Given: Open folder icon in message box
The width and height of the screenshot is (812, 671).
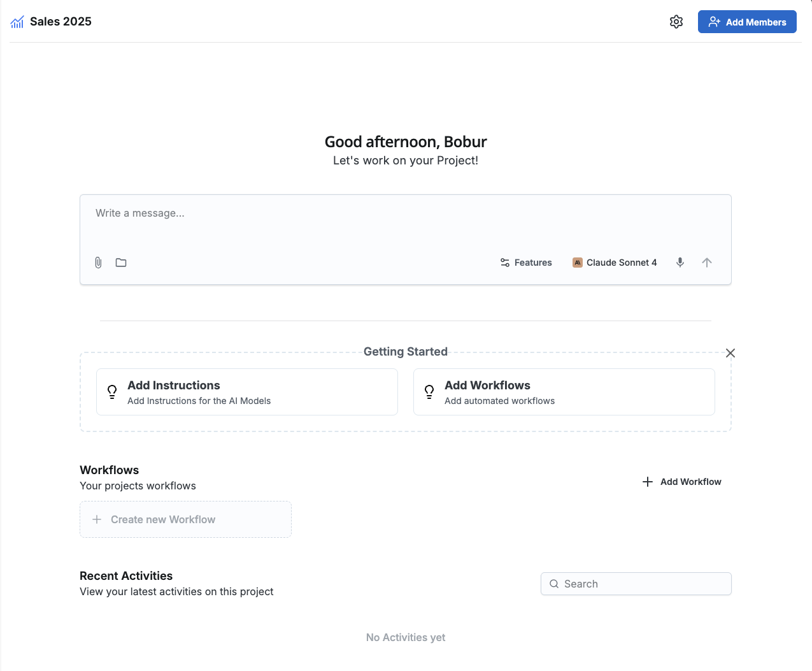Looking at the screenshot, I should [x=121, y=263].
